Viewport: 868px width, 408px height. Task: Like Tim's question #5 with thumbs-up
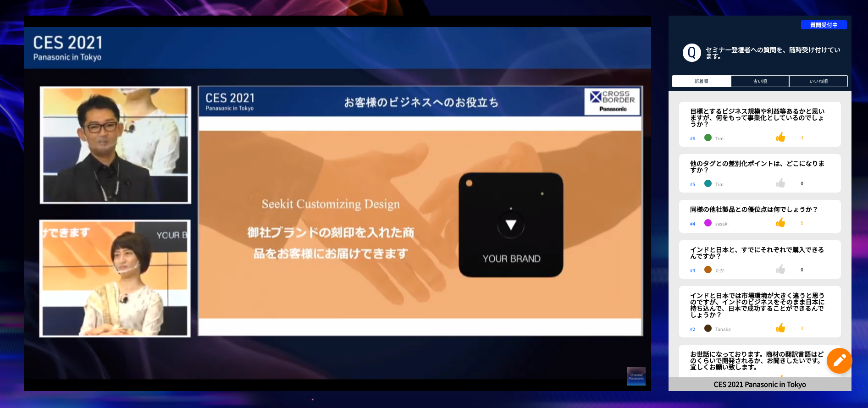pyautogui.click(x=780, y=183)
